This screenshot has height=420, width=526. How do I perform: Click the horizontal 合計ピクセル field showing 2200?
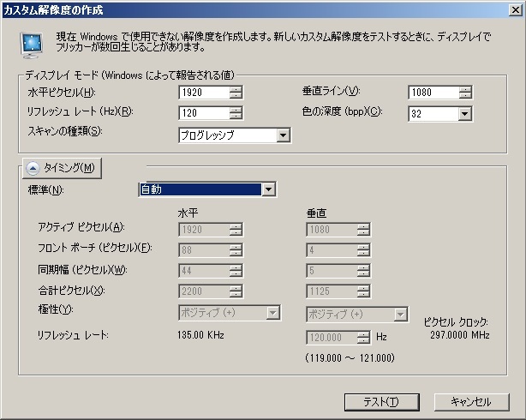coord(203,291)
